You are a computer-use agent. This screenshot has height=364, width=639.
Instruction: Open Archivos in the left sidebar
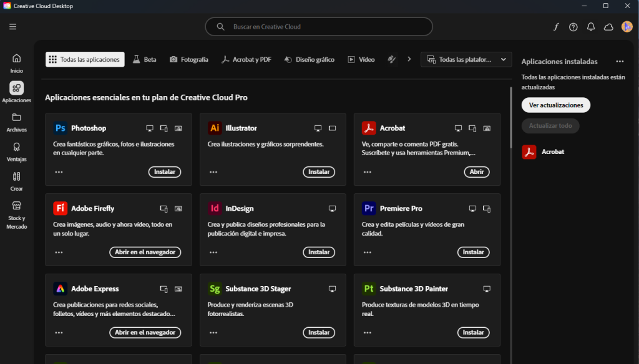point(17,122)
